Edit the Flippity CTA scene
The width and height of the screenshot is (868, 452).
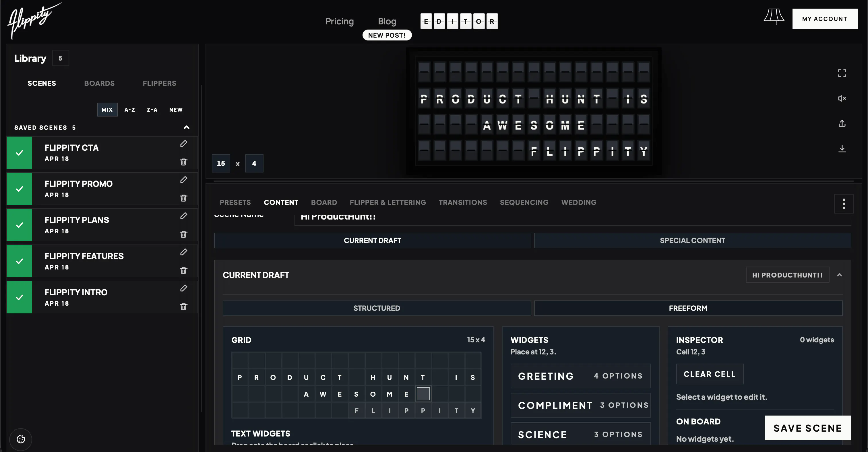(x=184, y=143)
